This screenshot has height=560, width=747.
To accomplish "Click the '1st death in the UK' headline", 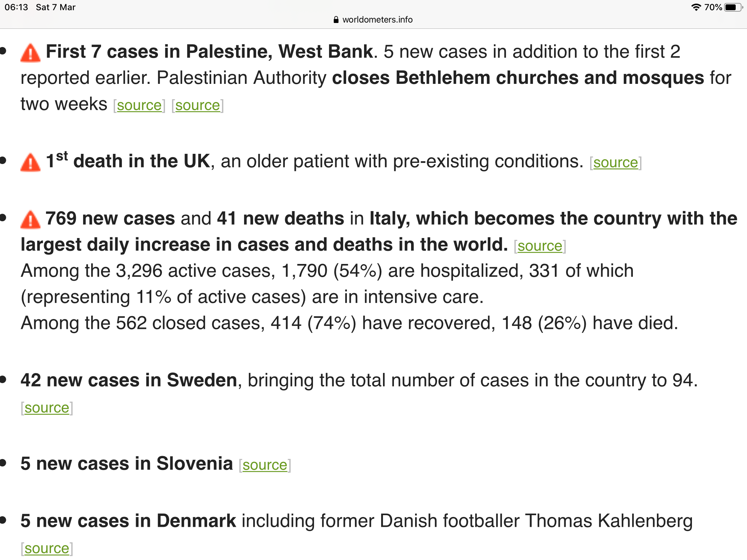I will click(128, 161).
